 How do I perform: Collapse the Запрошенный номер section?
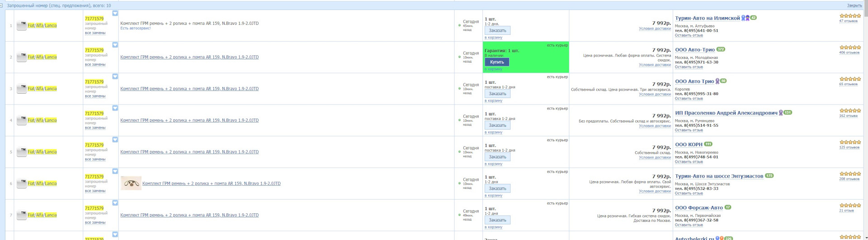2,5
